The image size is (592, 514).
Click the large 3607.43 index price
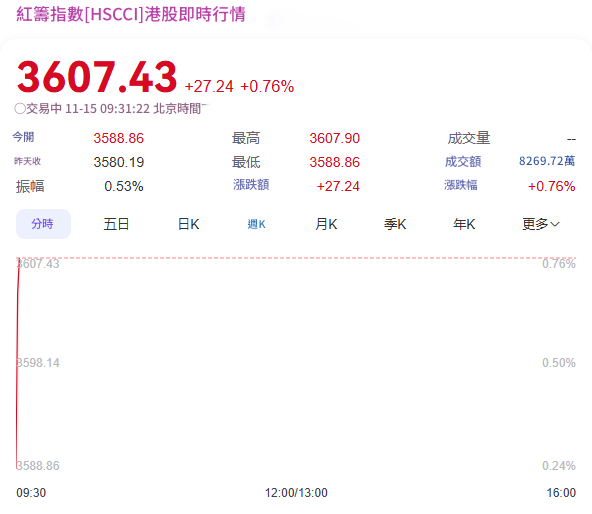pyautogui.click(x=97, y=77)
